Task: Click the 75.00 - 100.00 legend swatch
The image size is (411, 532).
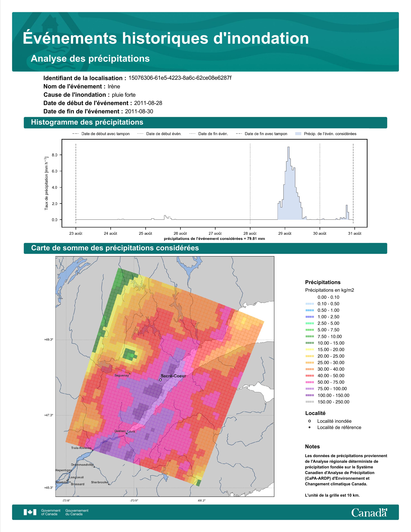Action: pyautogui.click(x=309, y=389)
